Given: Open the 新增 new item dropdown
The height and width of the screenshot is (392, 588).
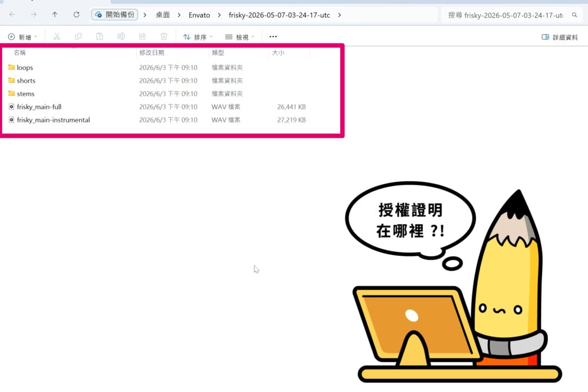Looking at the screenshot, I should [22, 36].
